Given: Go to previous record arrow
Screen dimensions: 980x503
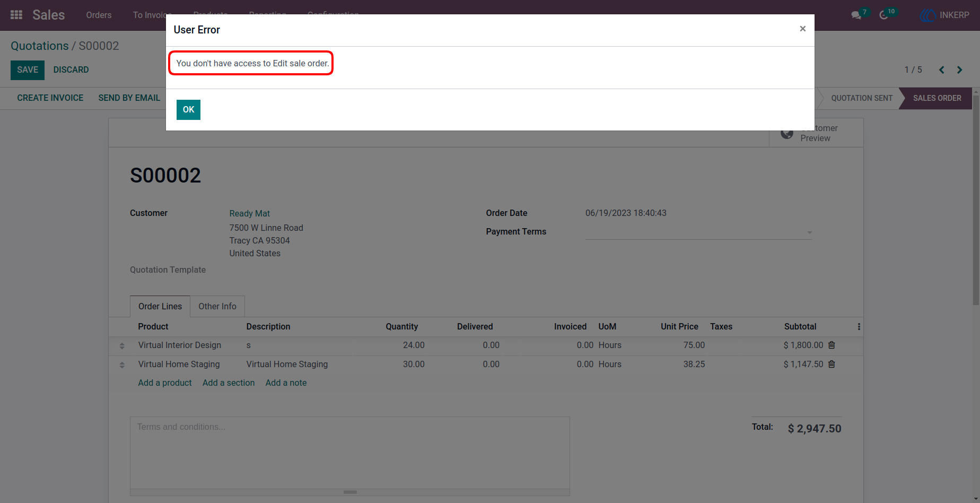Looking at the screenshot, I should coord(942,70).
